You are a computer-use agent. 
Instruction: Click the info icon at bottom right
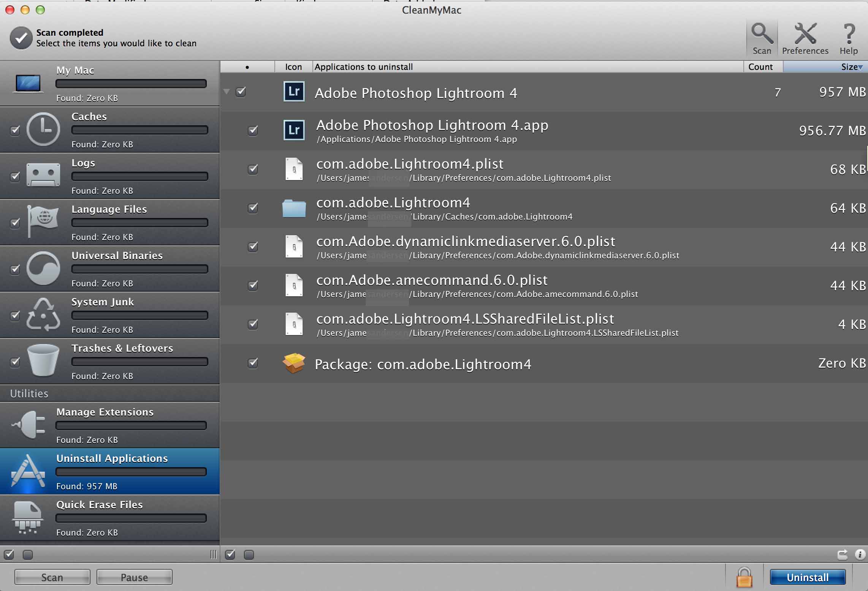tap(860, 555)
